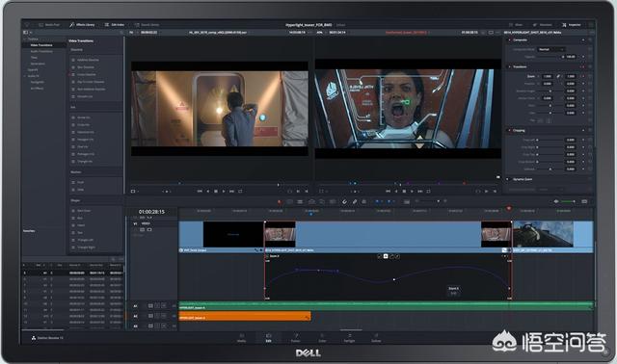The width and height of the screenshot is (617, 364).
Task: Switch to the Media page tab
Action: click(242, 338)
